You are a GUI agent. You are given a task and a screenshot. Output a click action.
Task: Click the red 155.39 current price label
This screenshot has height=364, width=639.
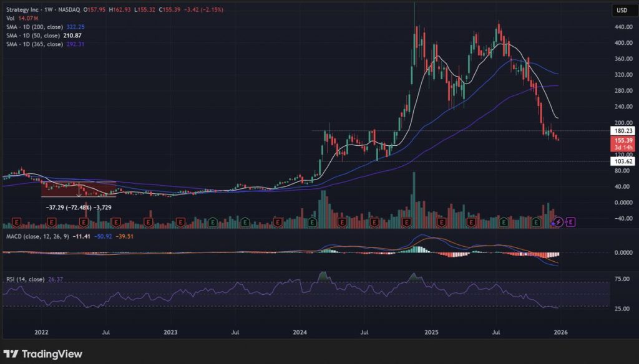[x=622, y=141]
